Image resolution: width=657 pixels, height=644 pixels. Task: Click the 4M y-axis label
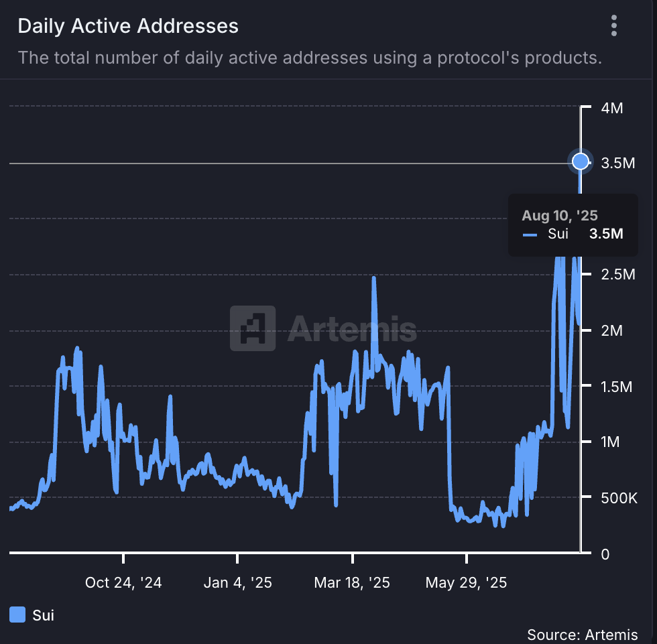tap(613, 108)
